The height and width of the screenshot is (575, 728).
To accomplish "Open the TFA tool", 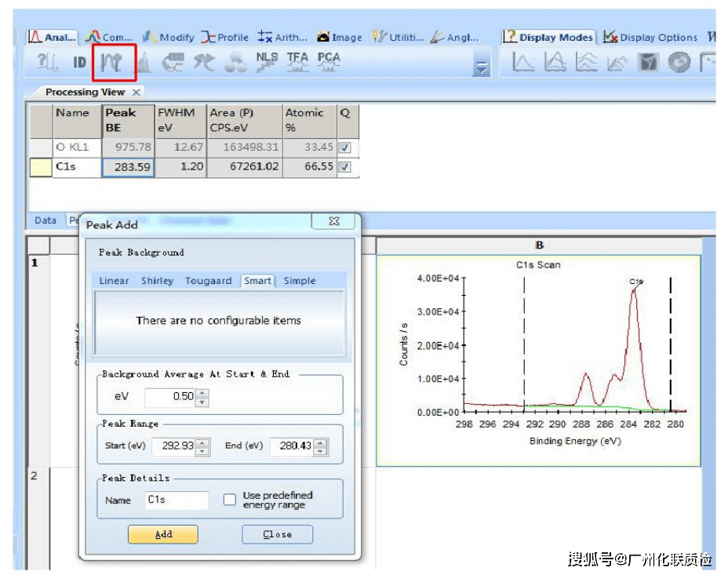I will coord(297,62).
